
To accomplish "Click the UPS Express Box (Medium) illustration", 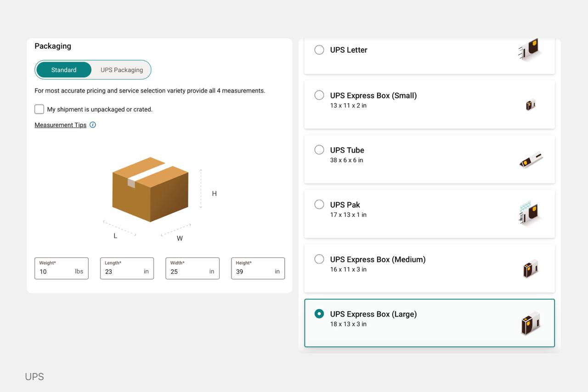I will click(x=531, y=269).
